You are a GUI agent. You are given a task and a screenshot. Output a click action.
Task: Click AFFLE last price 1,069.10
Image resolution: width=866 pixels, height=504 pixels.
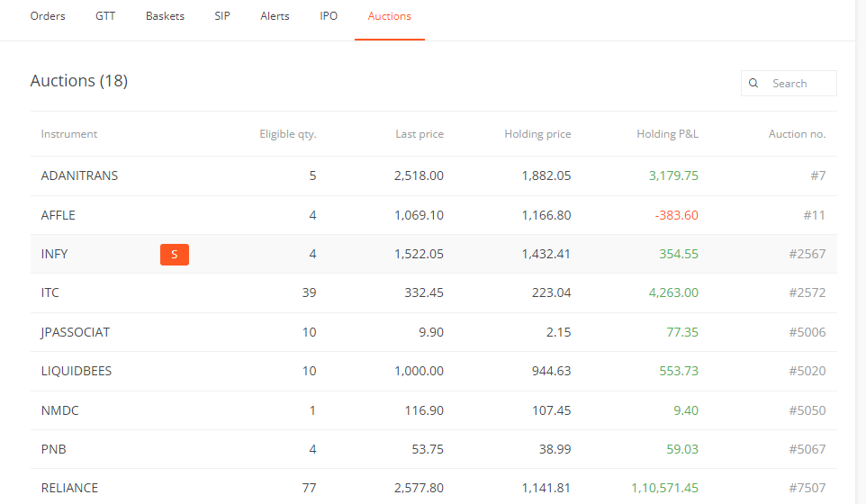(x=419, y=215)
